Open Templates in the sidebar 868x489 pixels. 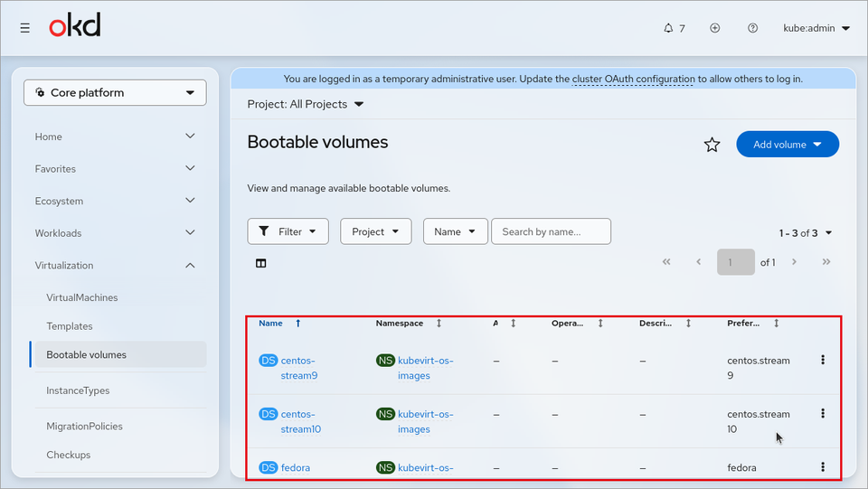pos(70,326)
